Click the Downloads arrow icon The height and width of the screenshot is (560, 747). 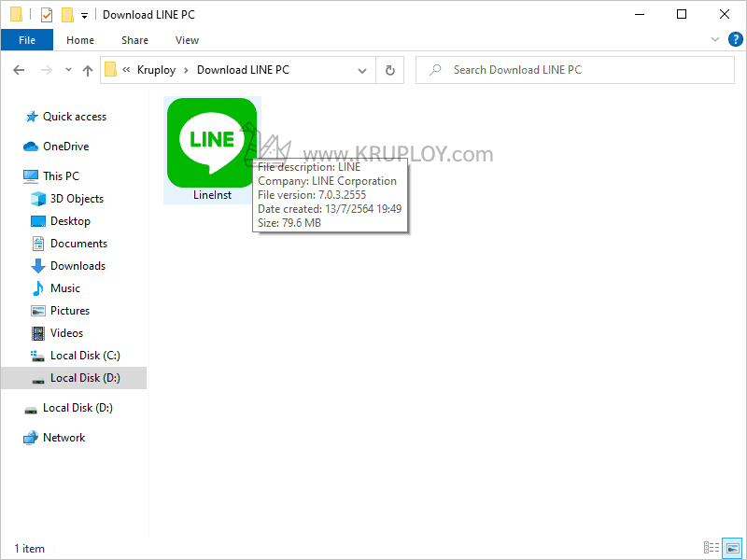pyautogui.click(x=38, y=266)
